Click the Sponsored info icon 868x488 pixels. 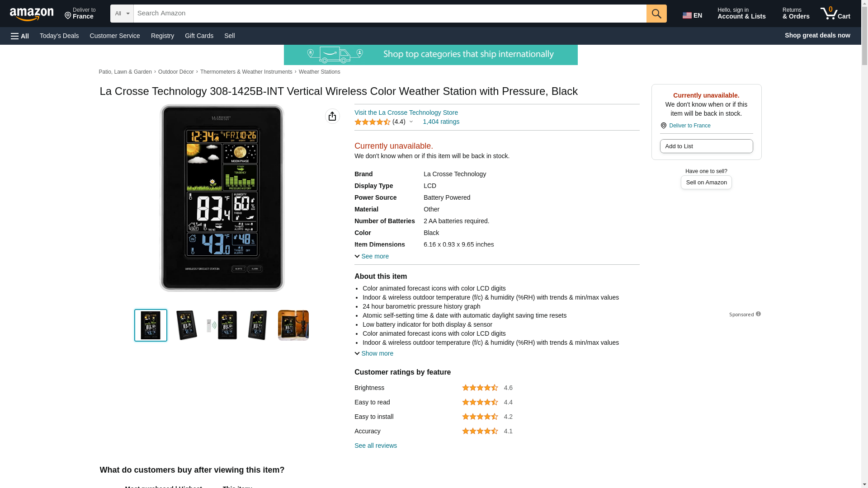coord(758,314)
